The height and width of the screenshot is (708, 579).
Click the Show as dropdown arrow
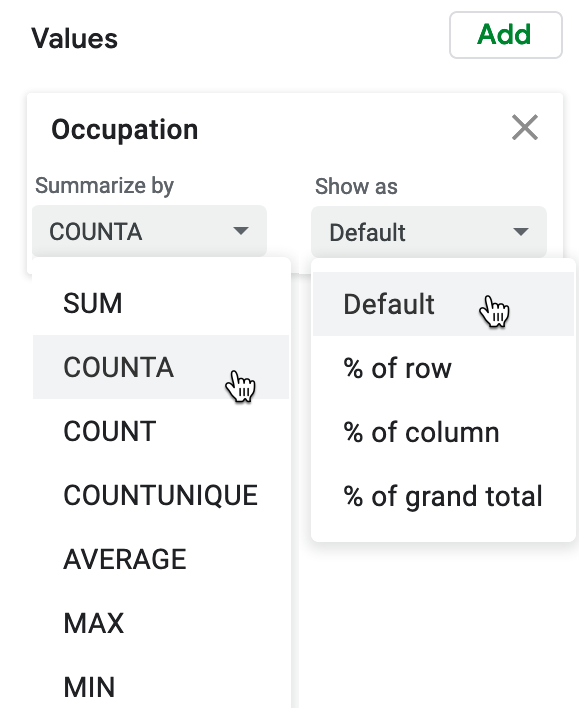click(521, 232)
